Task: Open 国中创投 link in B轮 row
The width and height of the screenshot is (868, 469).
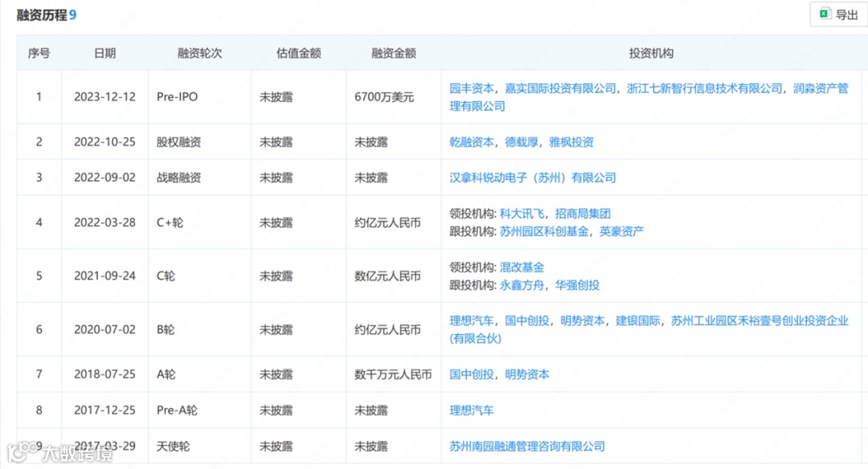Action: point(527,320)
